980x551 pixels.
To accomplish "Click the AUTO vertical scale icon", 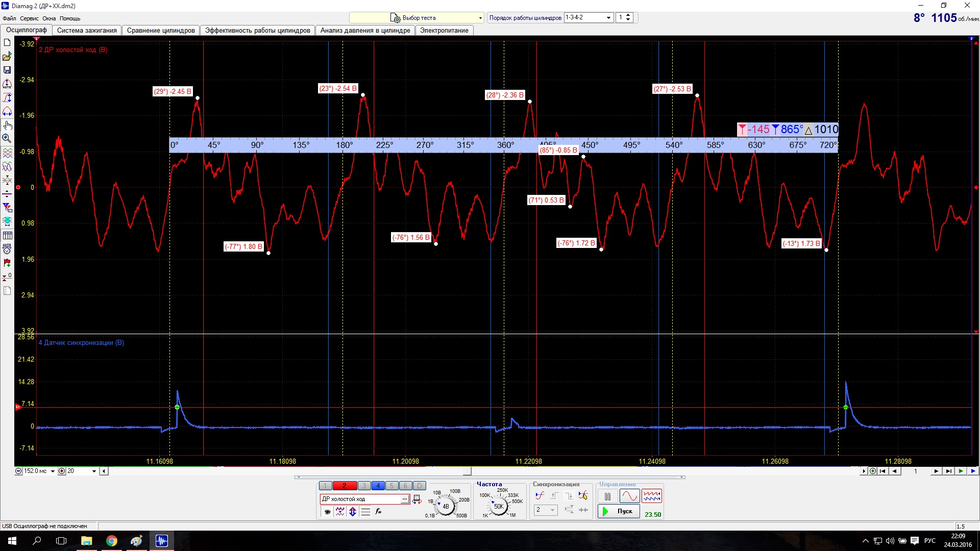I will click(x=7, y=84).
